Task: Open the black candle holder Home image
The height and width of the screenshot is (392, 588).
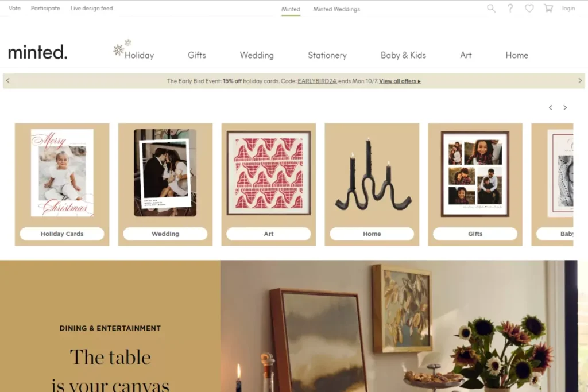Action: 372,174
